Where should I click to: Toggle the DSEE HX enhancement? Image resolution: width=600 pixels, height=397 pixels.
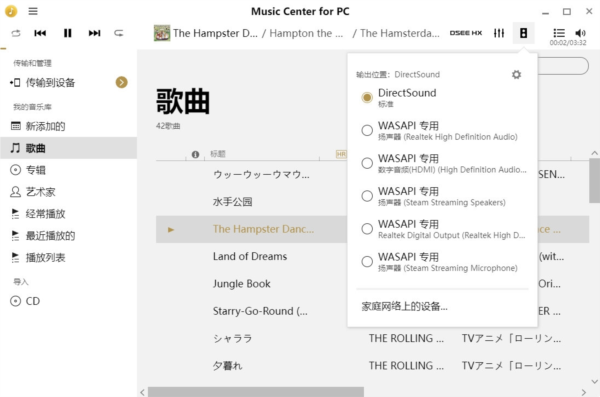click(x=465, y=33)
